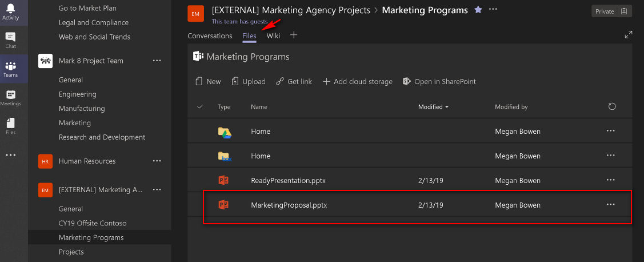Add a new tab with plus
Screen dimensions: 644x262
(x=294, y=35)
